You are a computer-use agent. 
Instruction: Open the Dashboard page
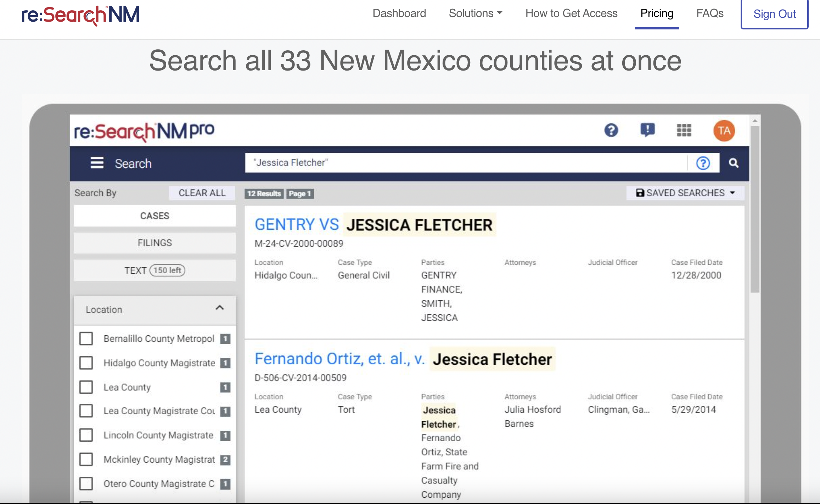click(x=399, y=13)
